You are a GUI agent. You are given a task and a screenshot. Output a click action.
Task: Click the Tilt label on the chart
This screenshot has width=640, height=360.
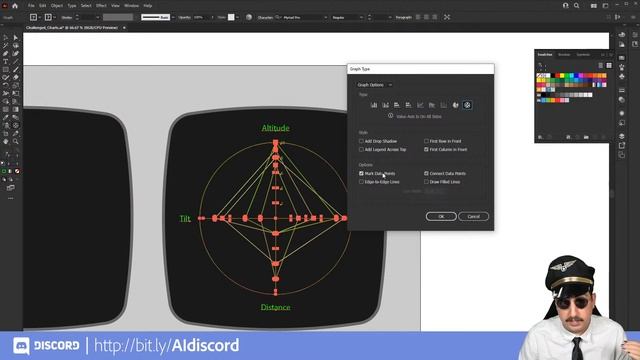click(185, 219)
